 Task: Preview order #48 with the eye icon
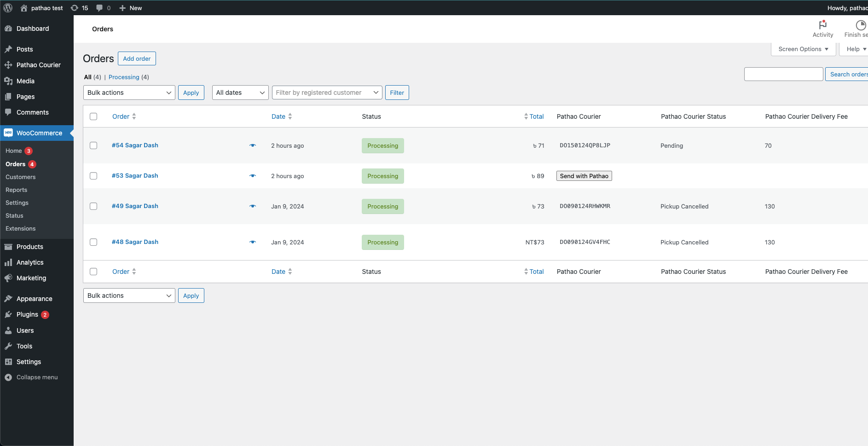click(x=253, y=242)
